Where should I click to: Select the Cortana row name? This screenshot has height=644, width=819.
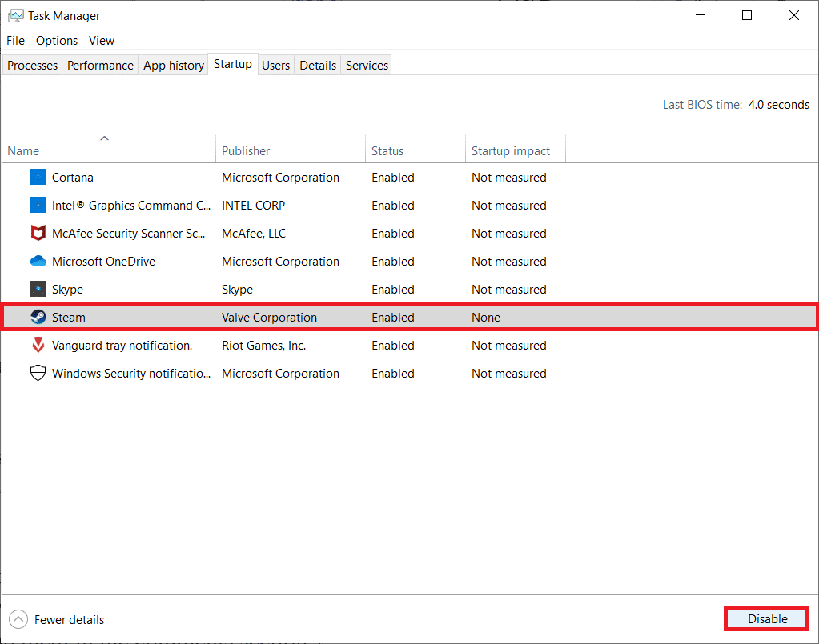coord(73,178)
